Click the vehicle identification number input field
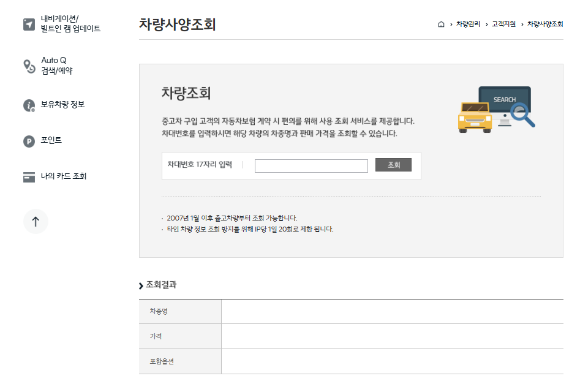The height and width of the screenshot is (392, 580). click(311, 165)
